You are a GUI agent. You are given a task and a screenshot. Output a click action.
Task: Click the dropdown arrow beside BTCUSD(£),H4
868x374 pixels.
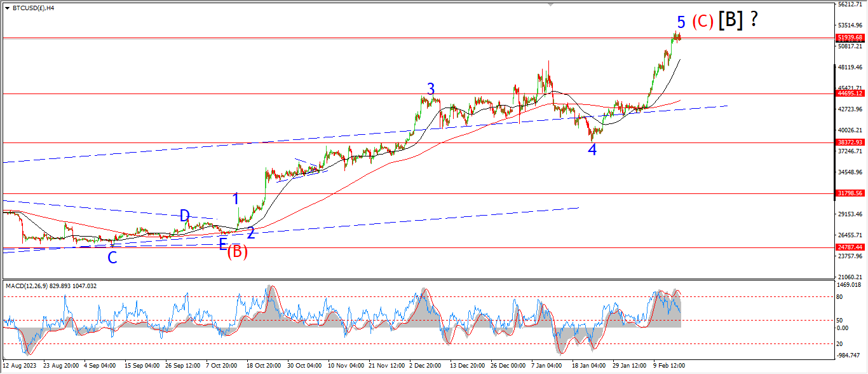6,8
